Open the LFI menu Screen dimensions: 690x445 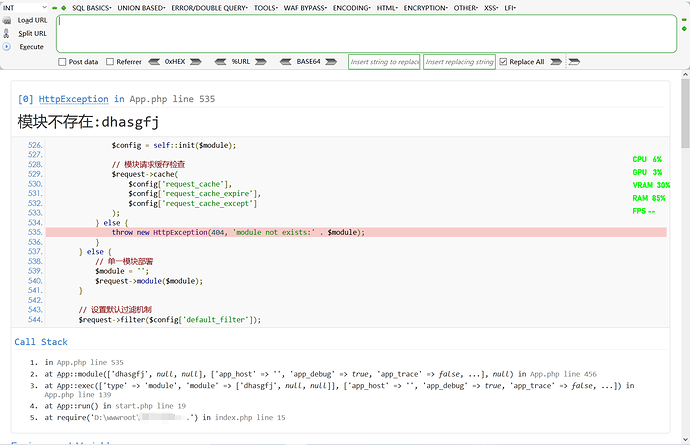[510, 8]
